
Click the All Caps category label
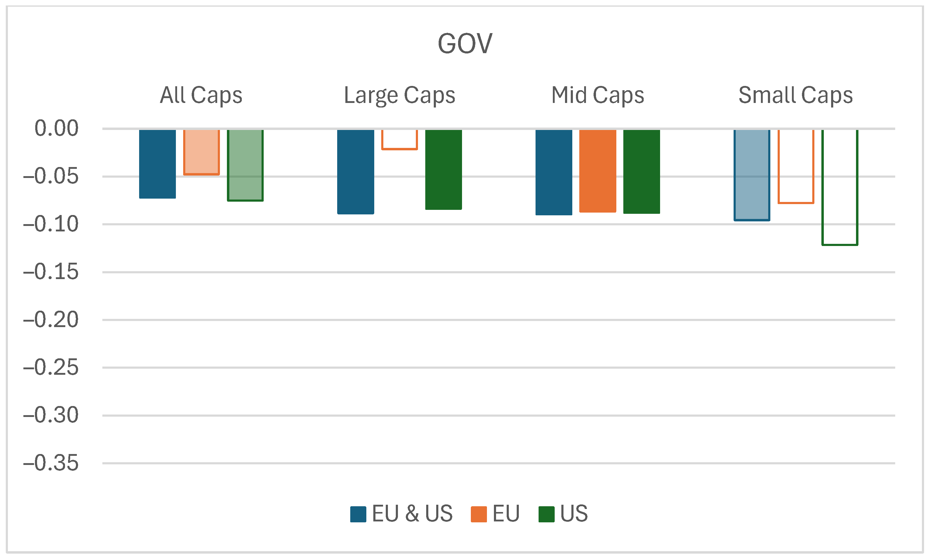[x=201, y=95]
